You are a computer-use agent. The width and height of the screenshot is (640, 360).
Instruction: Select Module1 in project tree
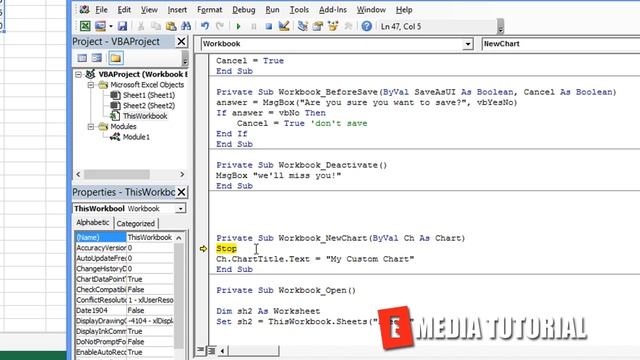[x=136, y=137]
